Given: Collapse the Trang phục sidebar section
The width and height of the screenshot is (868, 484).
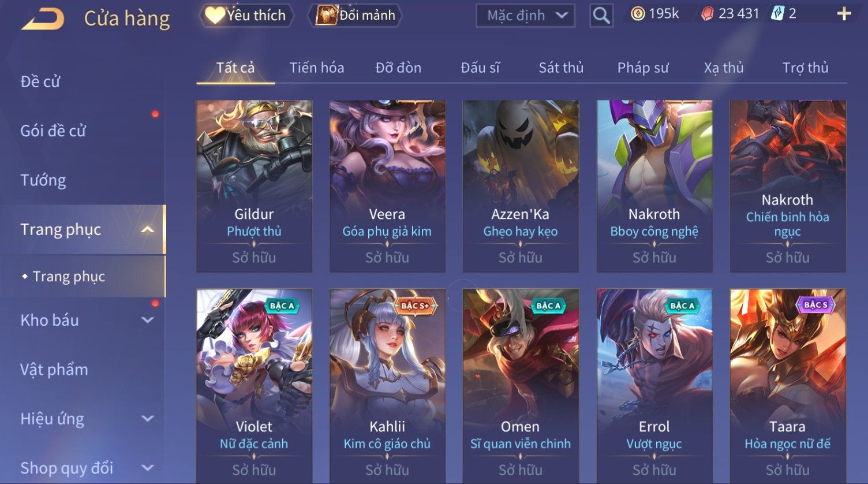Looking at the screenshot, I should [x=148, y=230].
